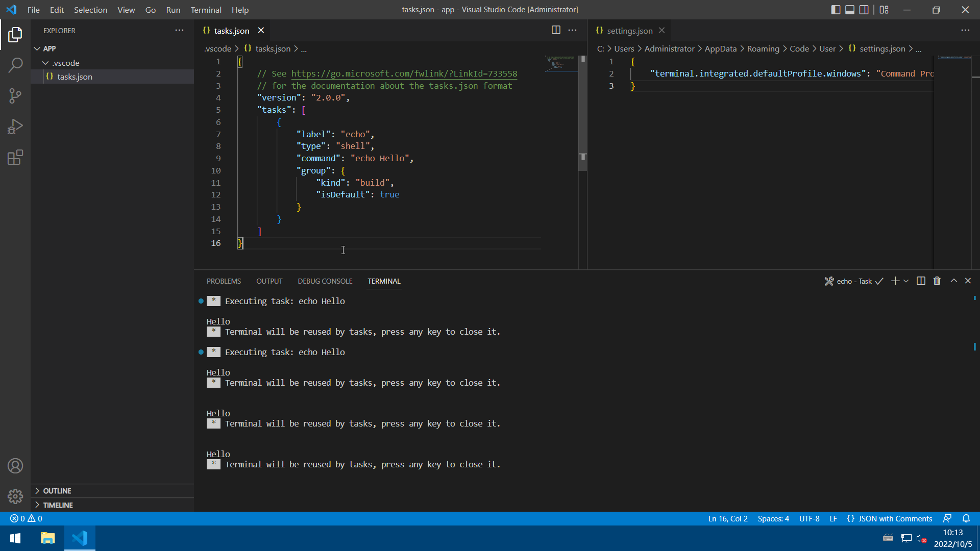Screen dimensions: 980x551
Task: Open Explorer views and more actions menu
Action: (179, 30)
